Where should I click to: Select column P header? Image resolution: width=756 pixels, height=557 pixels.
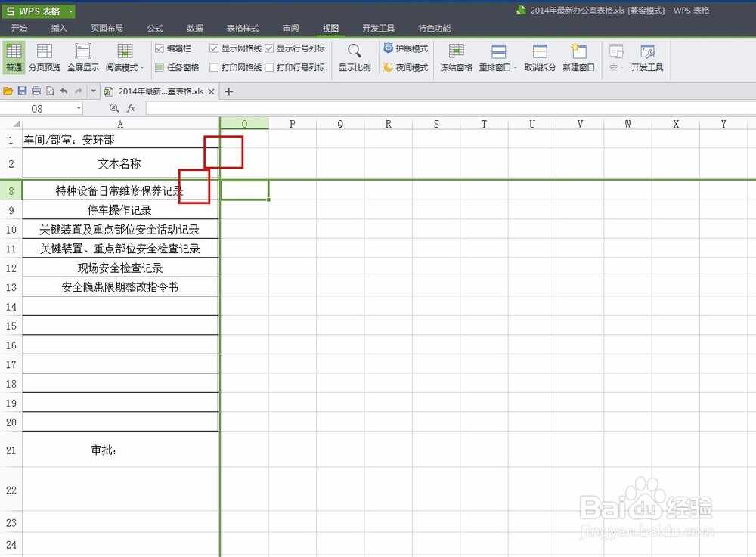[x=292, y=124]
